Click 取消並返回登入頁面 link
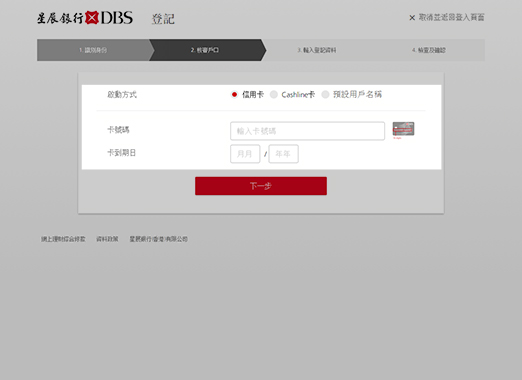Image resolution: width=522 pixels, height=380 pixels. point(451,17)
